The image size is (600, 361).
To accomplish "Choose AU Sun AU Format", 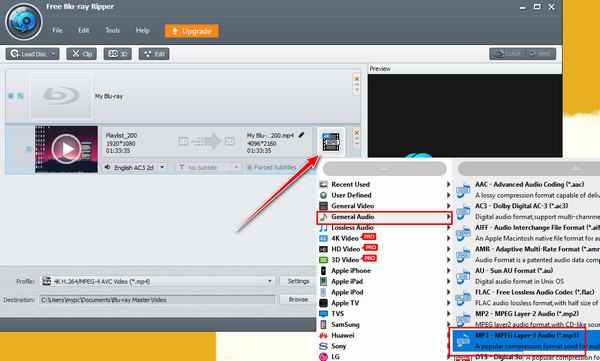I will click(527, 276).
